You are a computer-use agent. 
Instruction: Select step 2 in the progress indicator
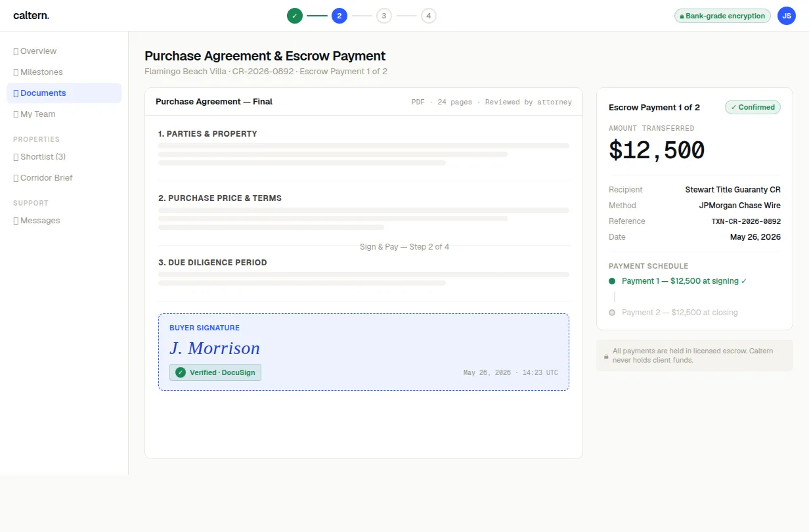(x=339, y=16)
